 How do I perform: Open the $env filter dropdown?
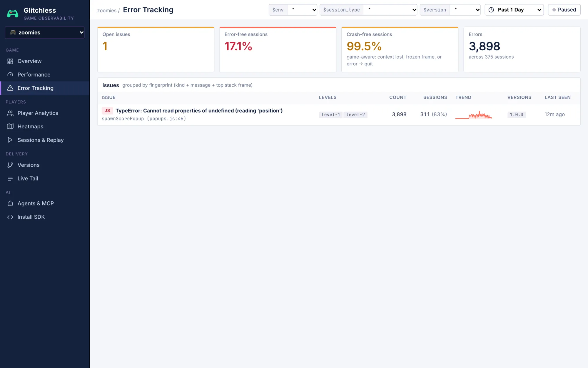(x=302, y=10)
